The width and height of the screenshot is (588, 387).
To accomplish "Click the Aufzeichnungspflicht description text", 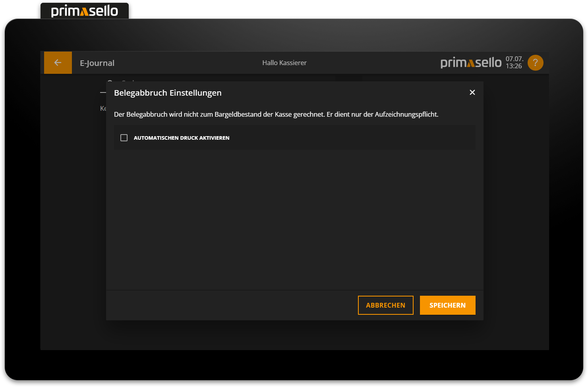I will click(x=276, y=114).
